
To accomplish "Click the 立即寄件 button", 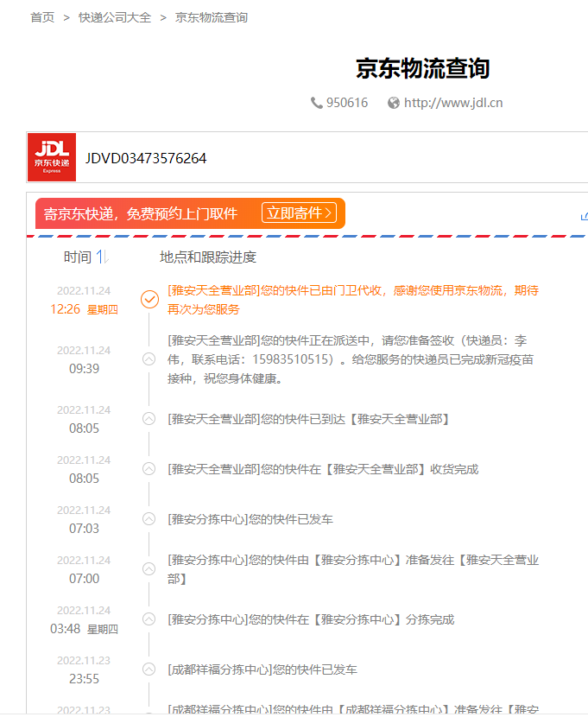I will click(299, 213).
